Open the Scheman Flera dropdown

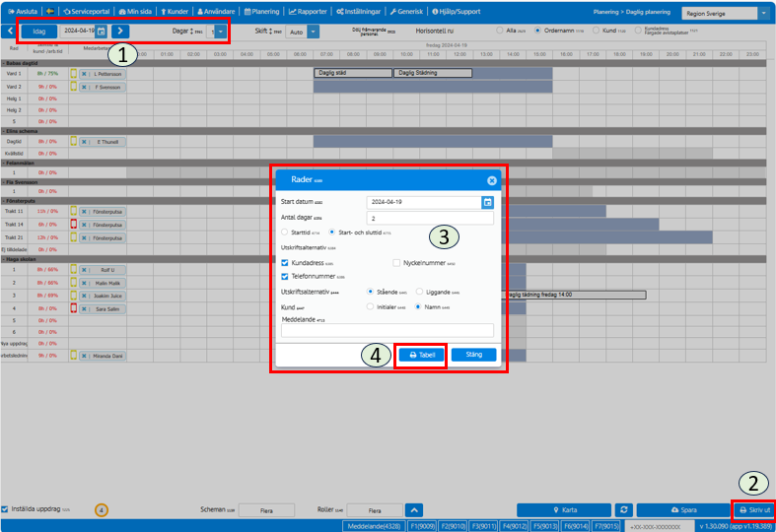(267, 510)
